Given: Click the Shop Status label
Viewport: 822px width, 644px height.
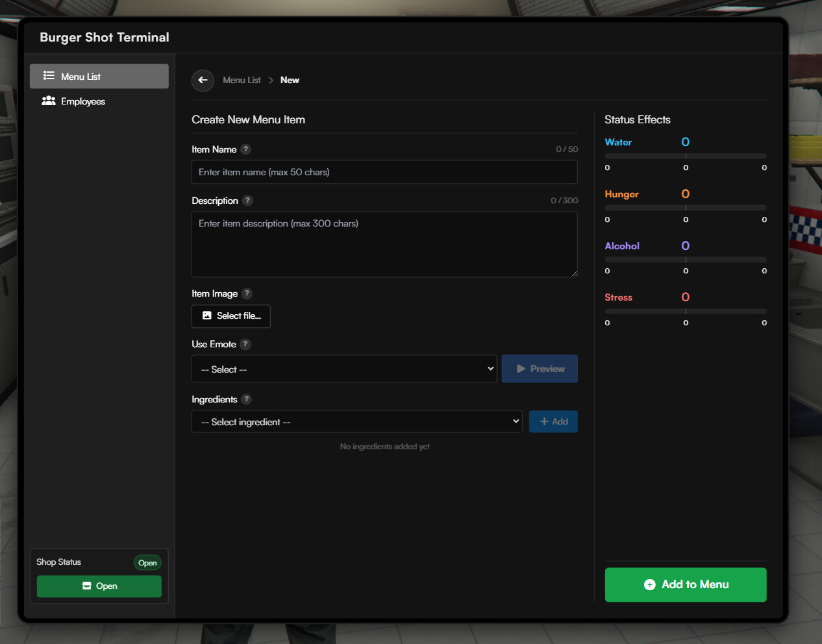Looking at the screenshot, I should pyautogui.click(x=58, y=562).
